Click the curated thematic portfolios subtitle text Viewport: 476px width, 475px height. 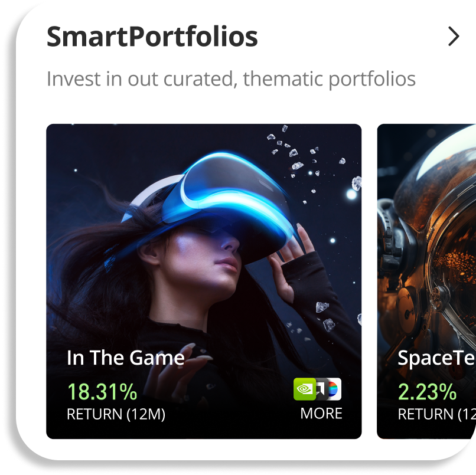[231, 79]
